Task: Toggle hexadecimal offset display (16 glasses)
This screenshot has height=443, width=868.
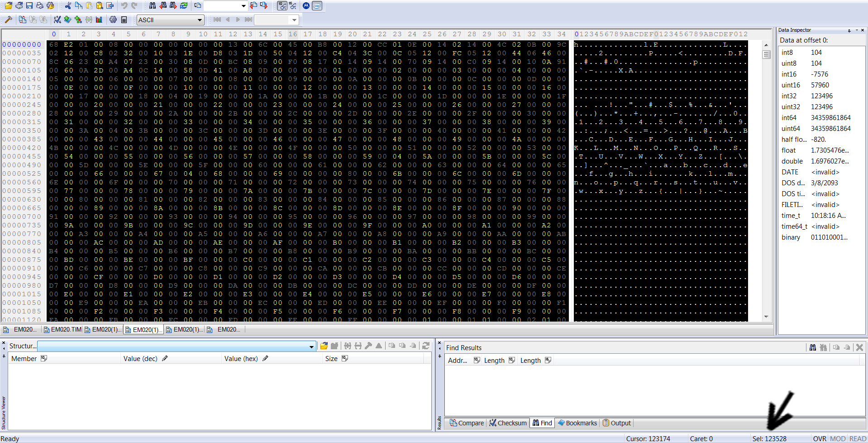Action: pos(293,6)
